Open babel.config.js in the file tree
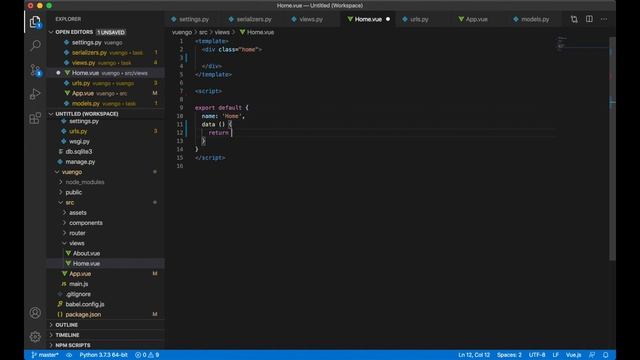 [84, 304]
